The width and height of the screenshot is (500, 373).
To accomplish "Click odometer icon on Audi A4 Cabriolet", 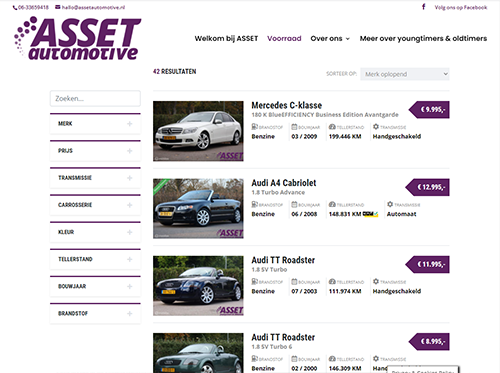I will [x=332, y=204].
